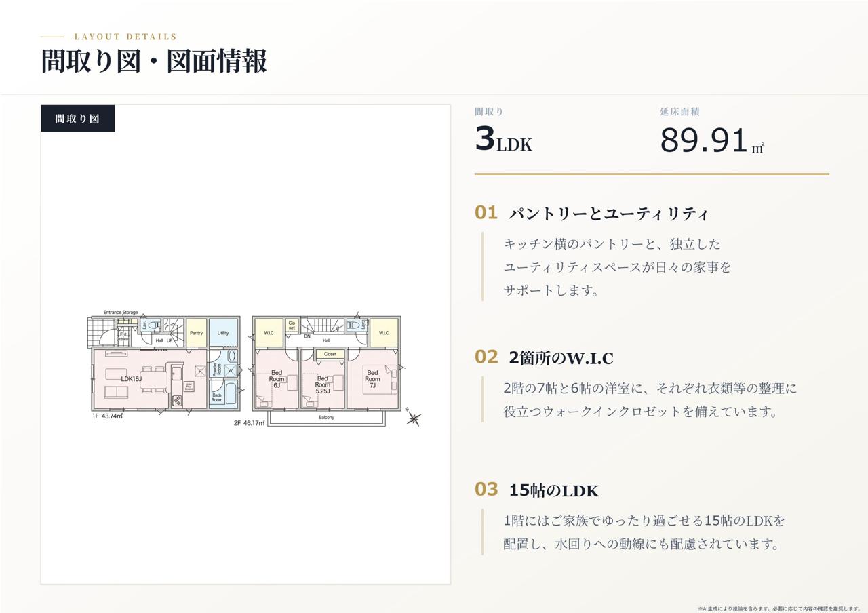Click the Balcony on the 2F plan

(327, 418)
